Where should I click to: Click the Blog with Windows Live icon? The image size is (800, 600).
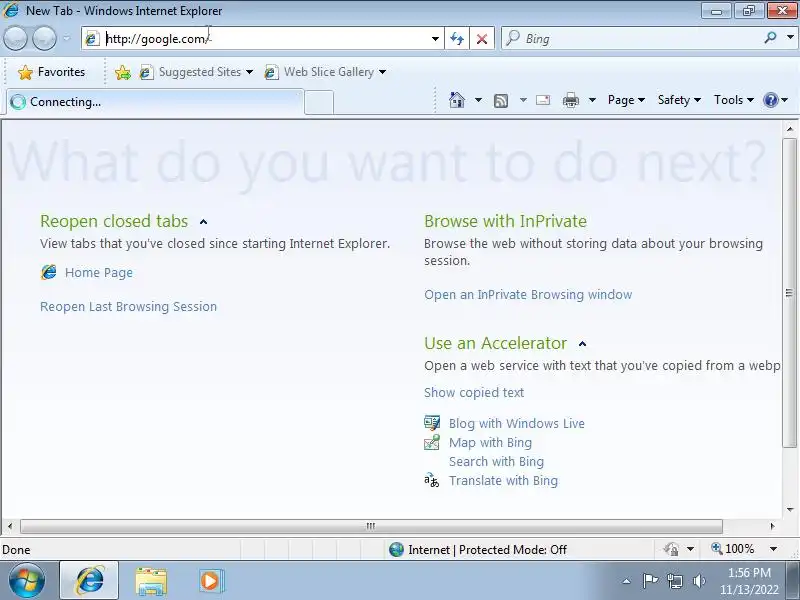coord(432,423)
